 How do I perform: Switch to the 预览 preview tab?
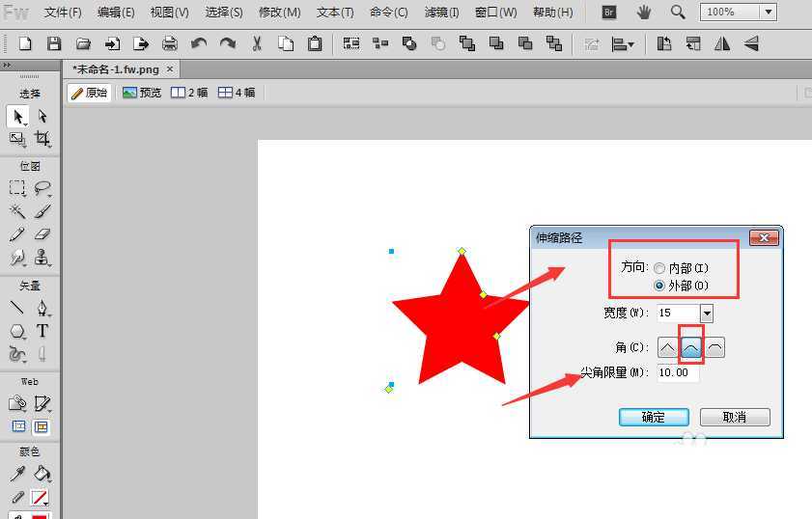coord(142,93)
